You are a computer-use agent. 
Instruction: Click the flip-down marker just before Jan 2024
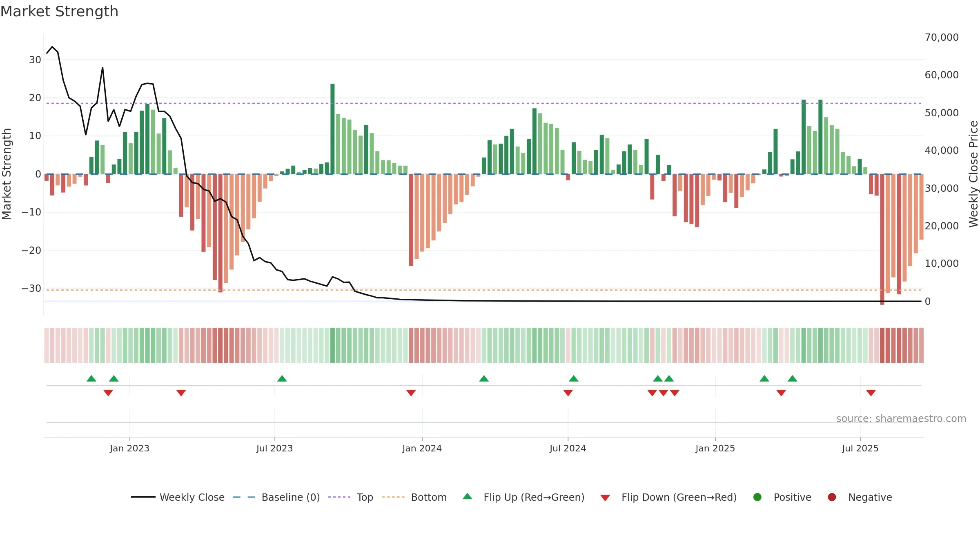(411, 393)
